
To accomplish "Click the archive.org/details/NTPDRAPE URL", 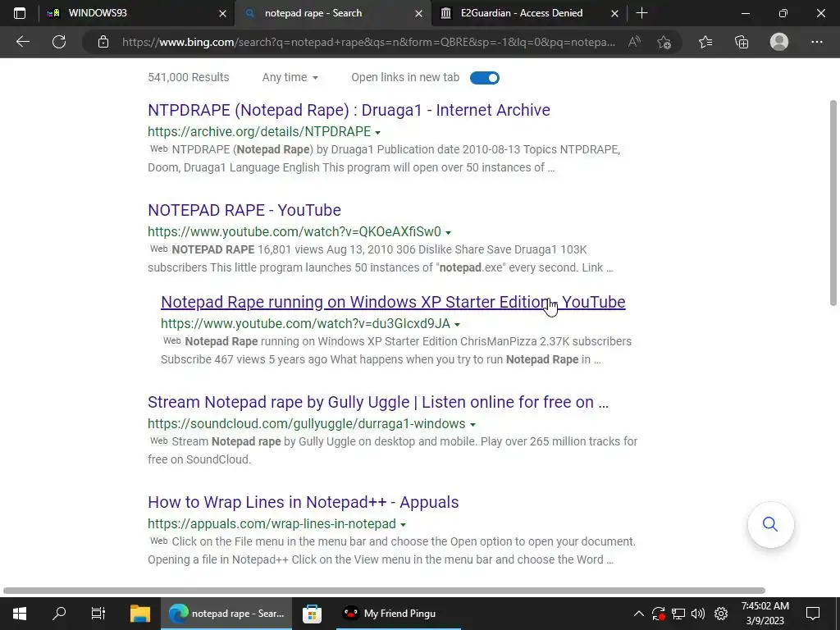I will point(259,132).
